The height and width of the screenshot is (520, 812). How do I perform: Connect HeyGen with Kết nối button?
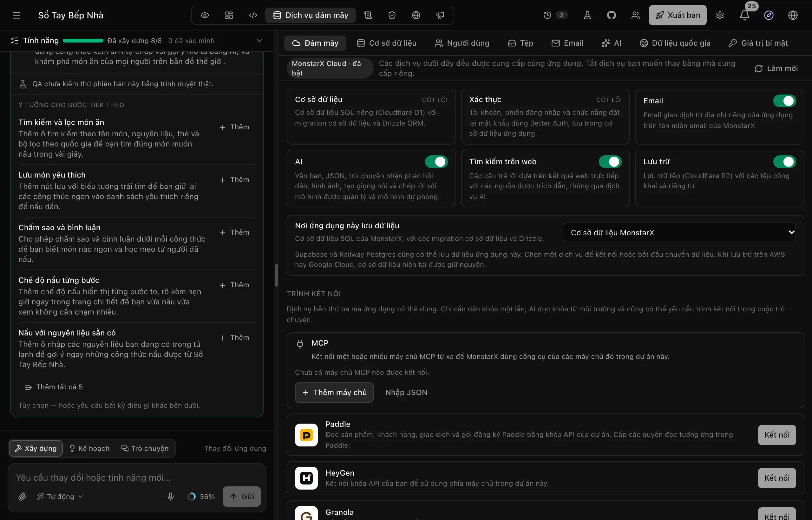click(777, 478)
